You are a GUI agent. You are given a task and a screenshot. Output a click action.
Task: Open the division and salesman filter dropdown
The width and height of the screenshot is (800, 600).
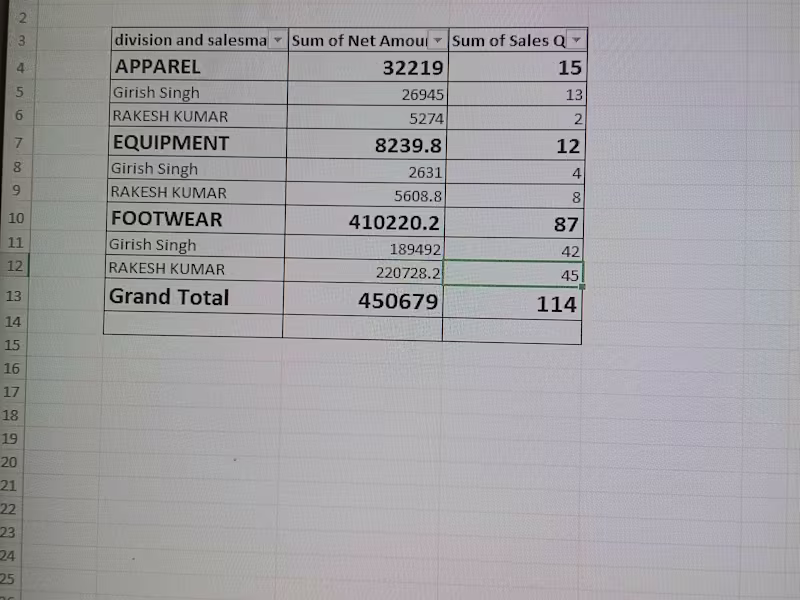coord(278,40)
